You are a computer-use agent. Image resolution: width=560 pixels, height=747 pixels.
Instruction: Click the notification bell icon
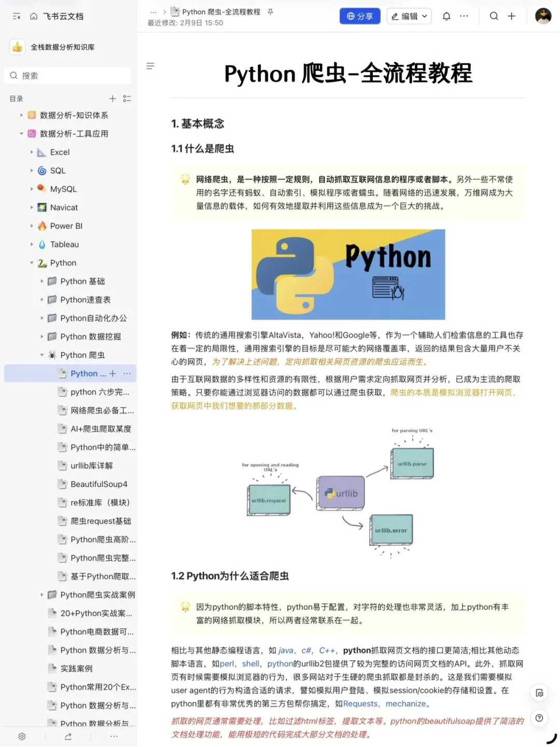pyautogui.click(x=446, y=16)
